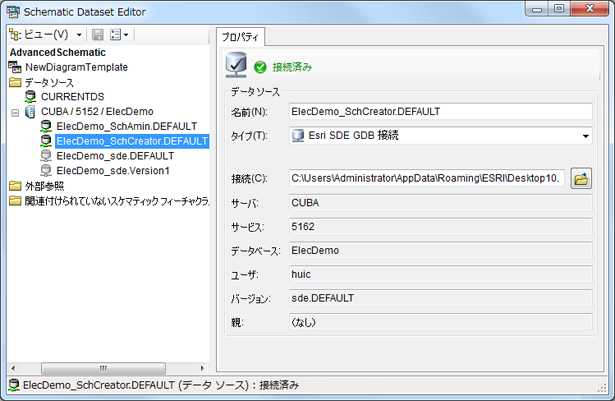Click the view tree icon left of ビュー(V)
The height and width of the screenshot is (401, 615).
pos(15,35)
